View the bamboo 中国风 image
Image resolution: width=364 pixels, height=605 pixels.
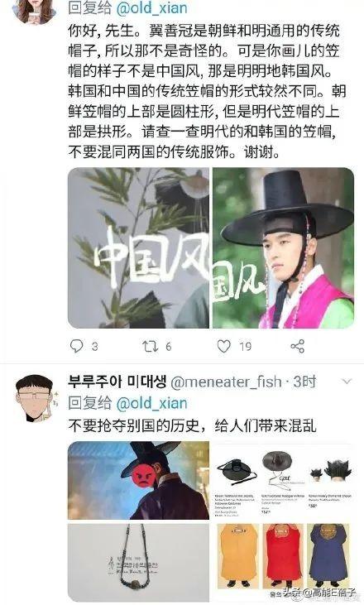(138, 247)
